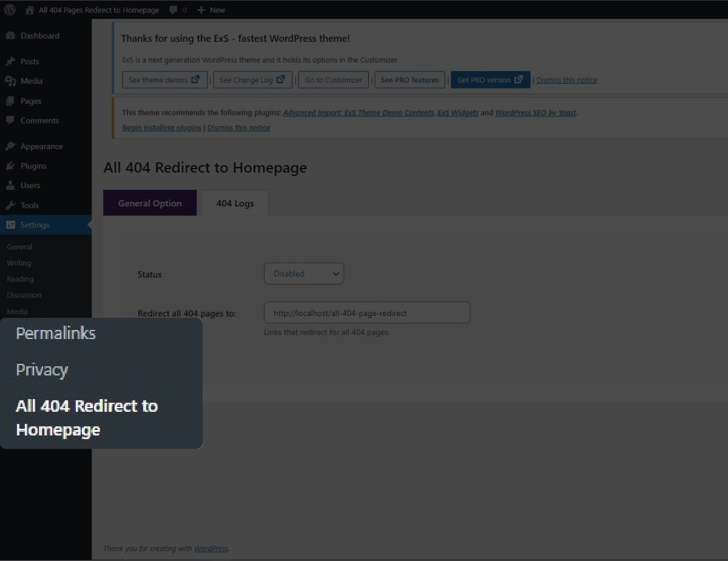Open the WordPress SEO by Yoast link
The image size is (728, 561).
(x=536, y=113)
